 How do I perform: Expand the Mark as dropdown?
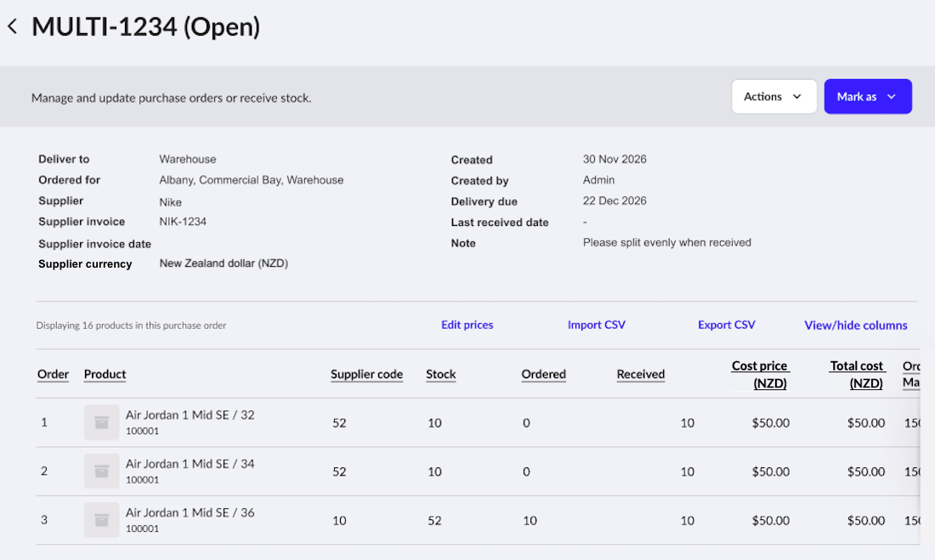click(868, 97)
